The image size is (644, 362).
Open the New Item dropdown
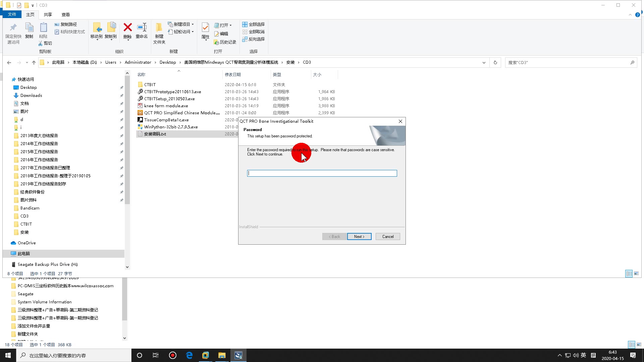point(181,24)
